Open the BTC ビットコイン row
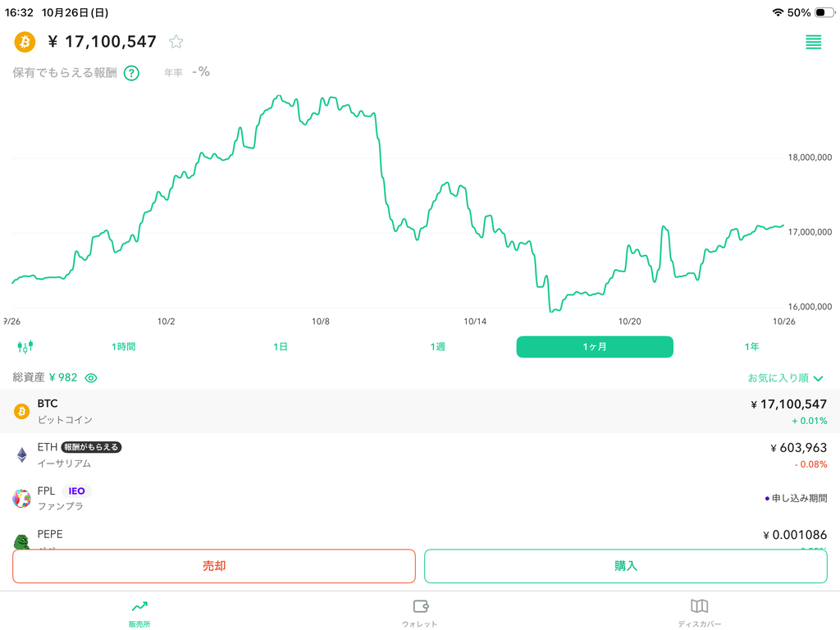This screenshot has width=840, height=630. pyautogui.click(x=420, y=411)
